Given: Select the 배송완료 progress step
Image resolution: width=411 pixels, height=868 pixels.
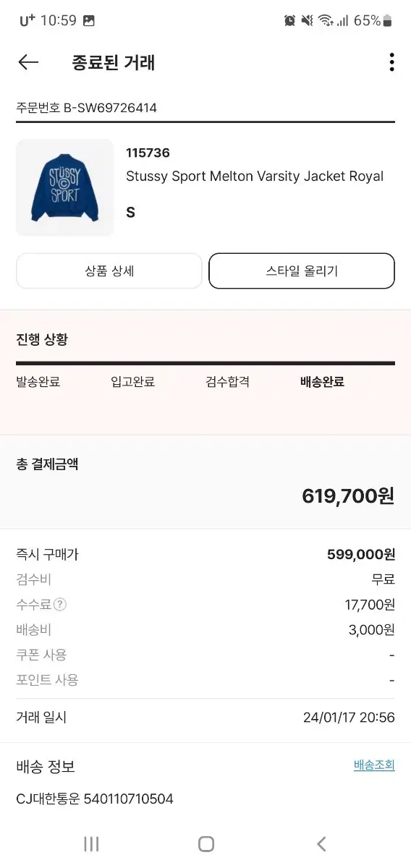Looking at the screenshot, I should pyautogui.click(x=322, y=382).
